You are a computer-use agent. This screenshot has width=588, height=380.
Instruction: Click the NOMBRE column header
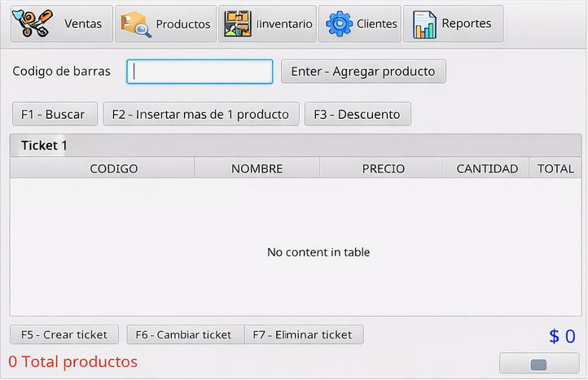coord(257,168)
